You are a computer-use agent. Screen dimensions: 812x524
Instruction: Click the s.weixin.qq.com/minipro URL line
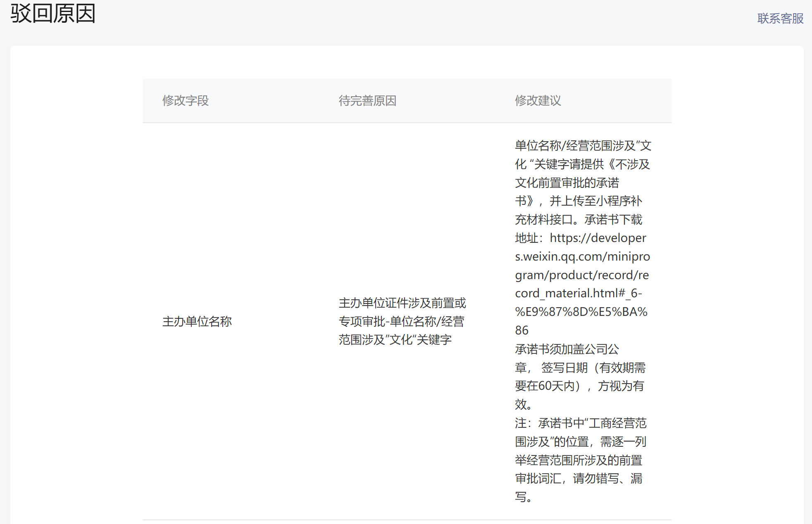(582, 256)
